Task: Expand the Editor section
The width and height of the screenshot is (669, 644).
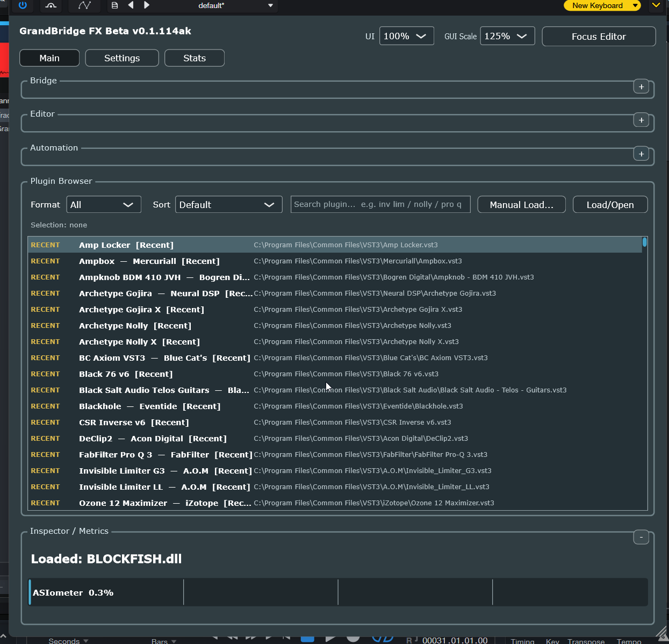Action: coord(641,120)
